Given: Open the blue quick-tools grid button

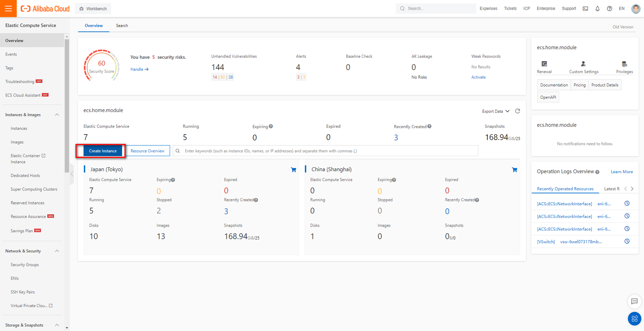Looking at the screenshot, I should pyautogui.click(x=635, y=318).
